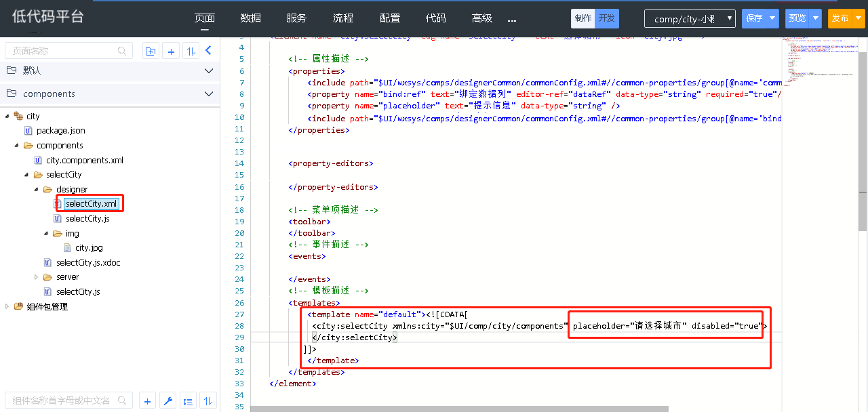Expand the 默认 folder section
Image resolution: width=868 pixels, height=412 pixels.
coord(208,70)
